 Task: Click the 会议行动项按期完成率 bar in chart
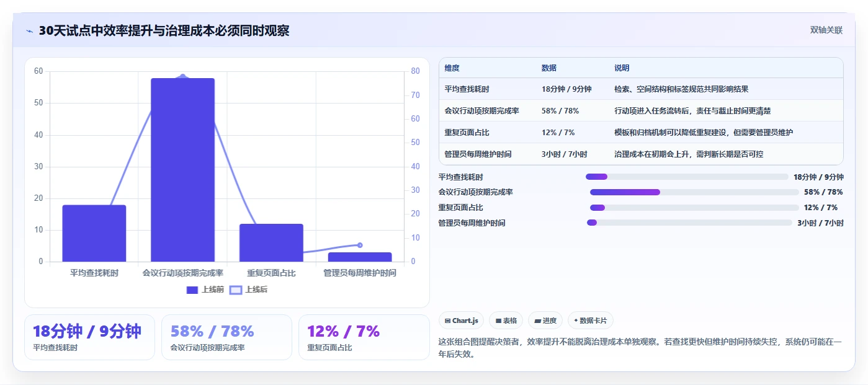click(182, 170)
